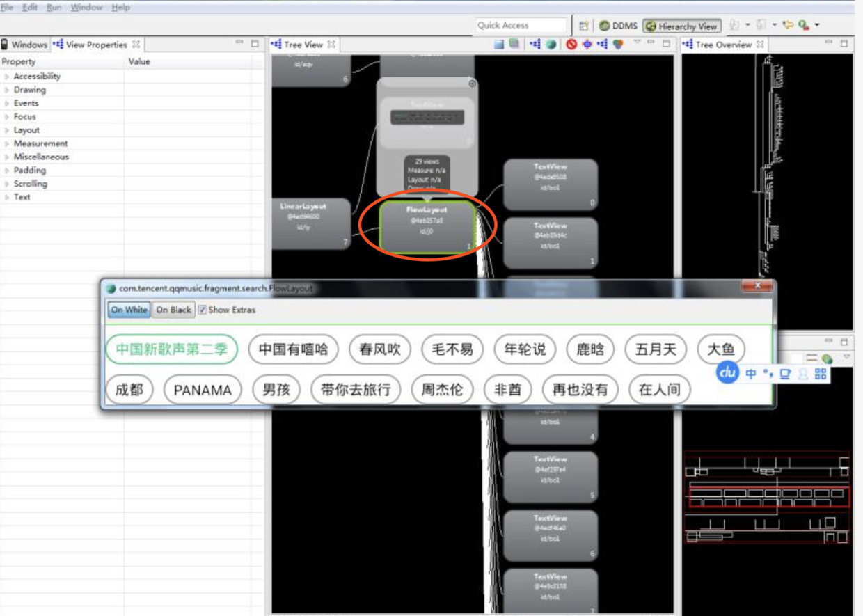Screen dimensions: 863x616
Task: Select the Tree Overview tab
Action: pyautogui.click(x=724, y=45)
